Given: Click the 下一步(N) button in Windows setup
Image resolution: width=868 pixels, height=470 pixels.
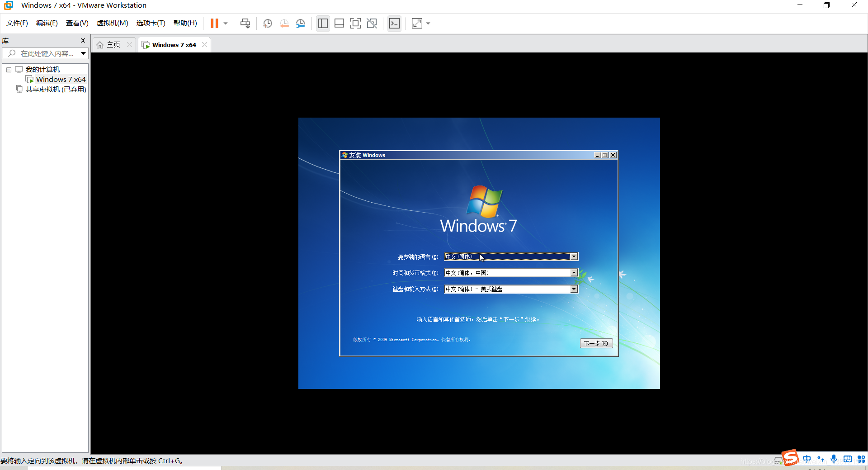Looking at the screenshot, I should point(596,343).
